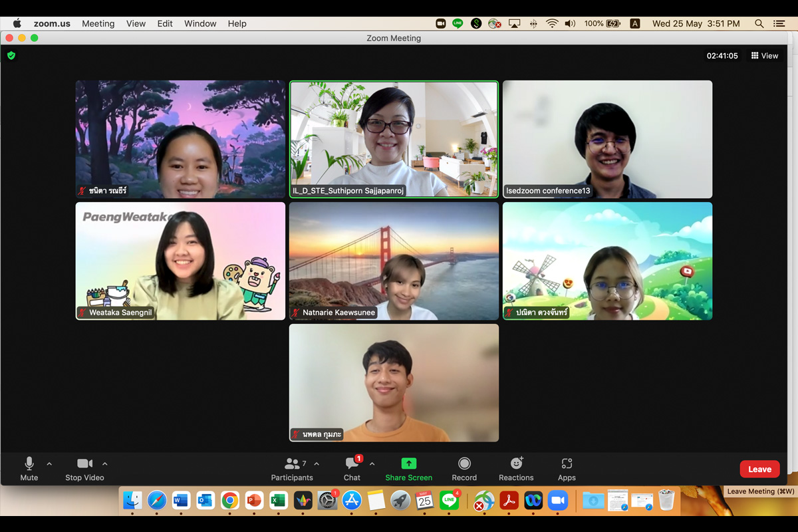Screen dimensions: 798x532
Task: Expand video options arrow beside Stop Video
Action: tap(105, 464)
